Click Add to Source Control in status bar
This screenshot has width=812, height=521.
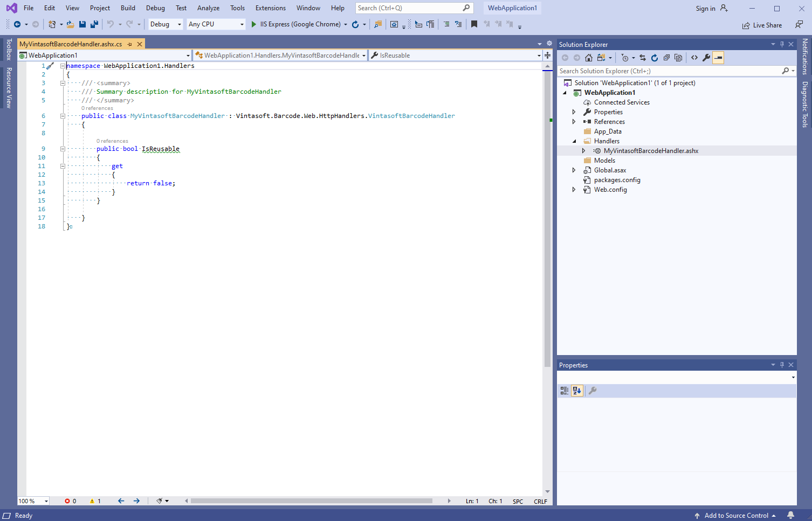coord(736,516)
